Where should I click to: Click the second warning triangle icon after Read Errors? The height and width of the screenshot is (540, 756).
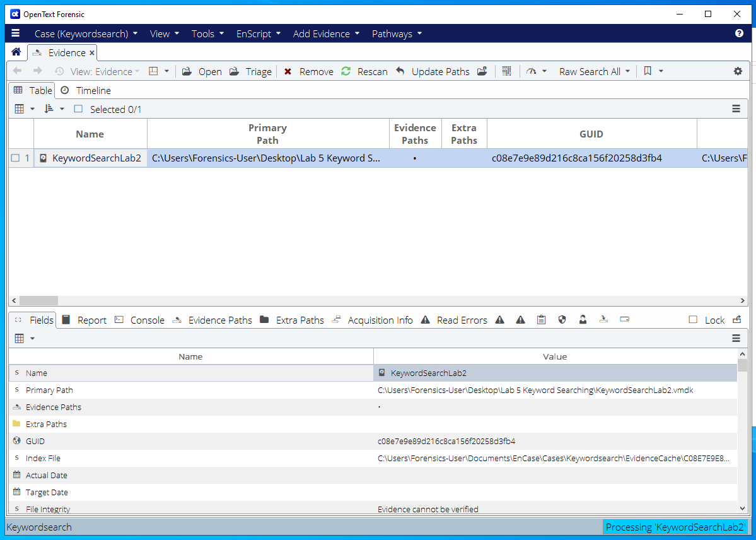tap(521, 319)
